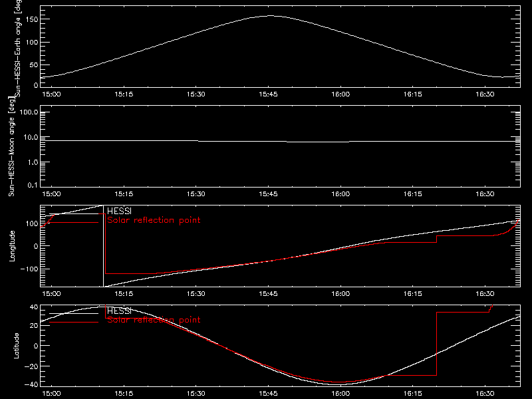This screenshot has width=532, height=399.
Task: Click red legend line in Longitude plot
Action: 74,223
